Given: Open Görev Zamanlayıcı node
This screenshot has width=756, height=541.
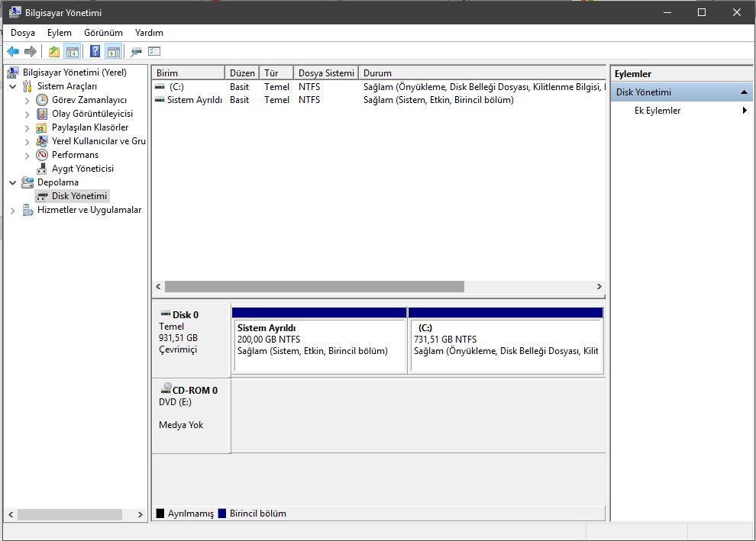Looking at the screenshot, I should [x=89, y=100].
